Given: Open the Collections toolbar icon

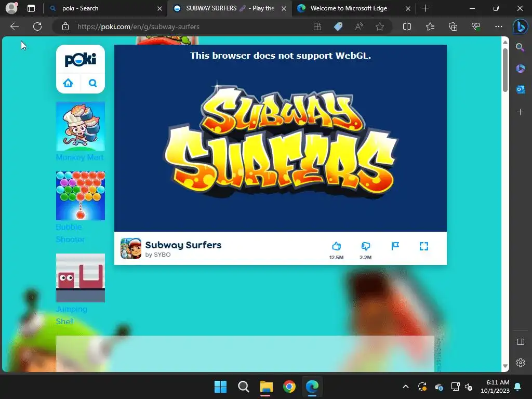Looking at the screenshot, I should (x=453, y=26).
